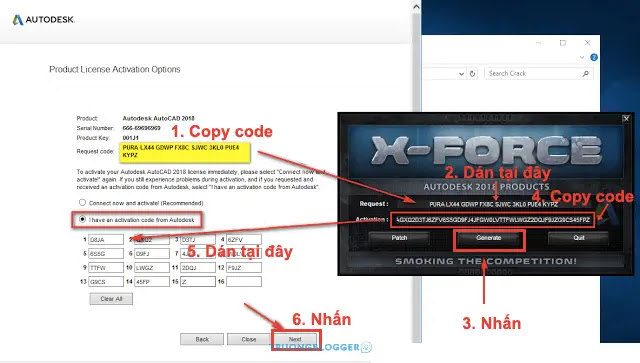Maximize the Explorer window
Screen dimensions: 640x363
tap(563, 43)
